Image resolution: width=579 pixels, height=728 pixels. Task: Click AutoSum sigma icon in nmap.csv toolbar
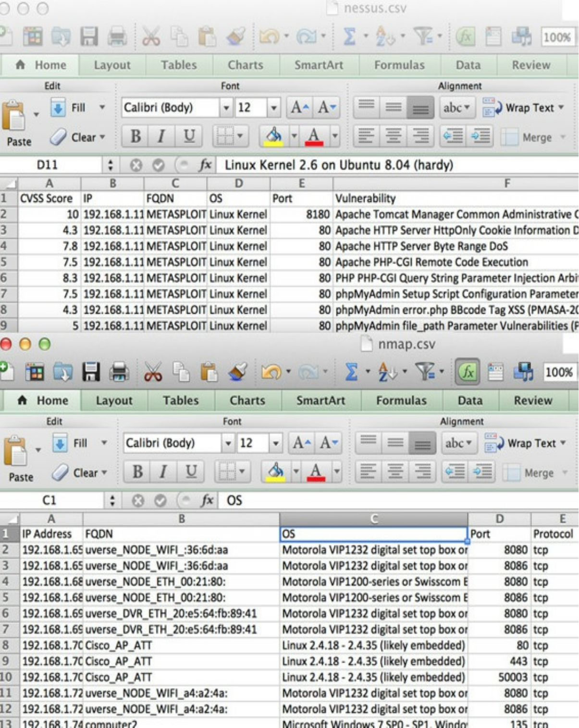pos(352,372)
